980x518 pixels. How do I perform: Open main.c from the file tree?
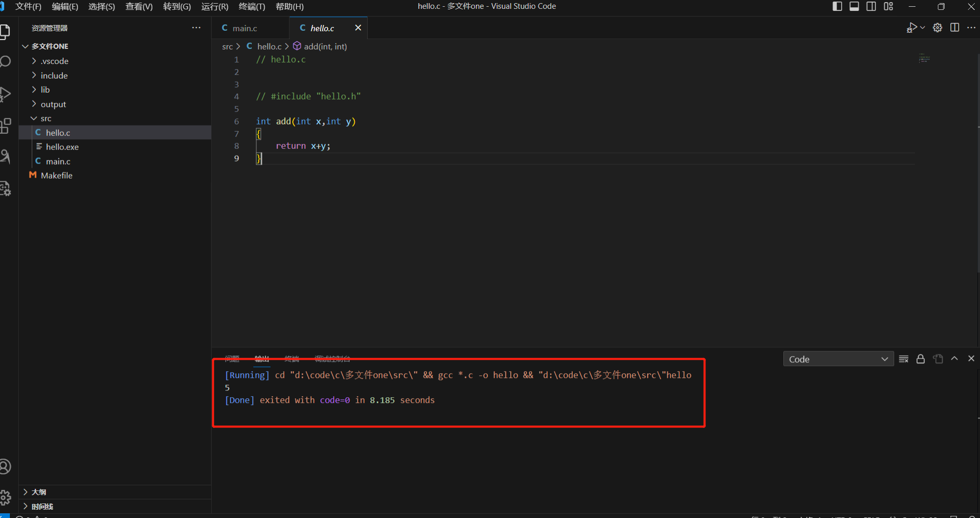click(x=114, y=161)
